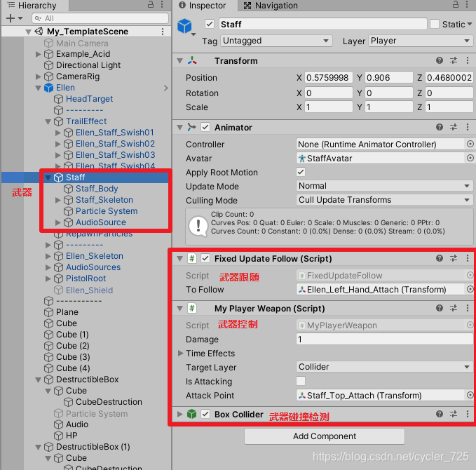Click the blue GameObject cube icon
476x470 pixels.
coord(184,26)
